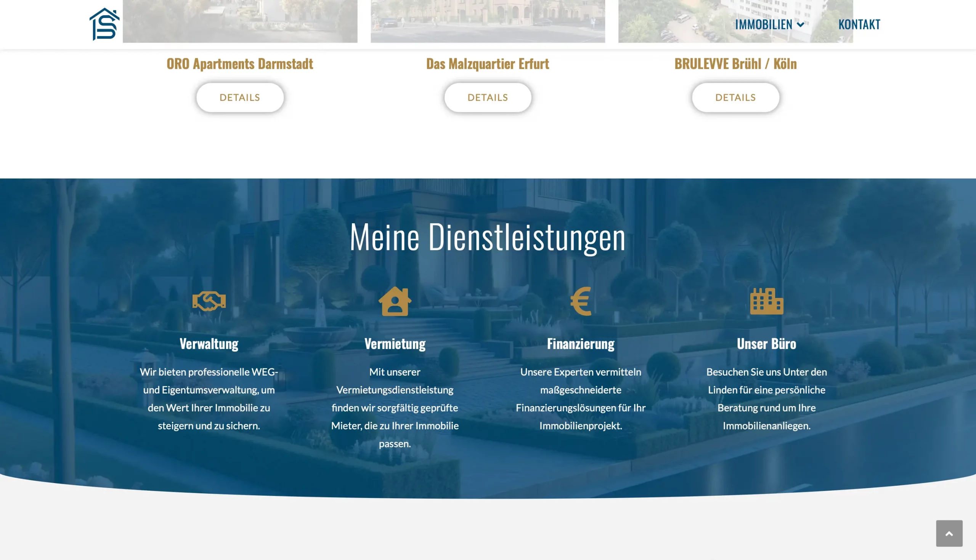This screenshot has height=560, width=976.
Task: Click the BRULEVVE Brühl / Köln title
Action: click(735, 64)
